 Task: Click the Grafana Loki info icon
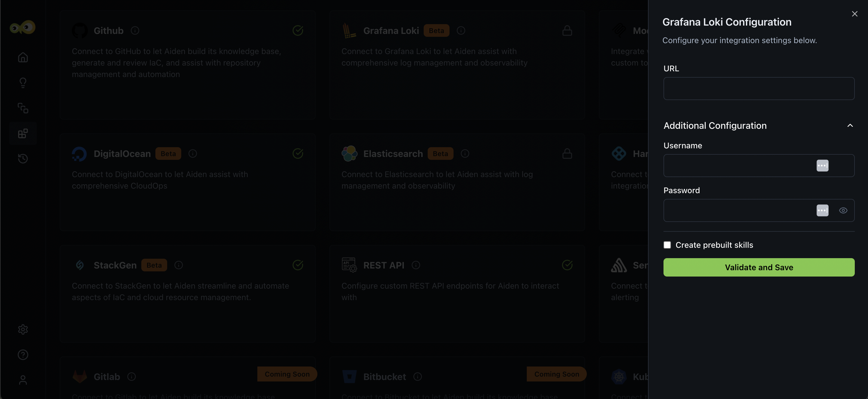(461, 31)
